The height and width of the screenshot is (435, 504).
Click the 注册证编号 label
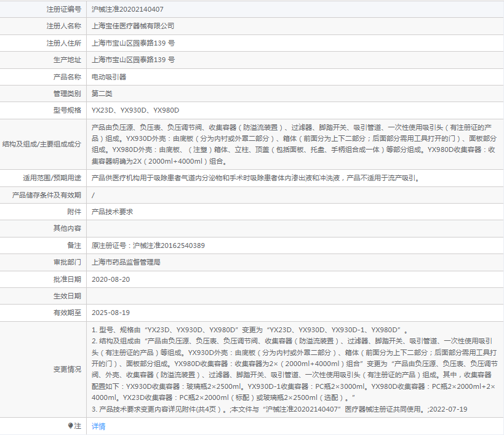pos(63,9)
